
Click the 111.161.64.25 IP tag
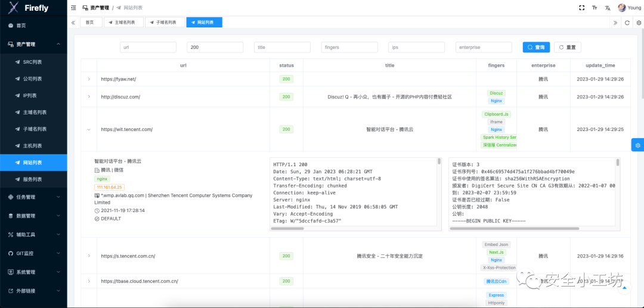pos(109,187)
